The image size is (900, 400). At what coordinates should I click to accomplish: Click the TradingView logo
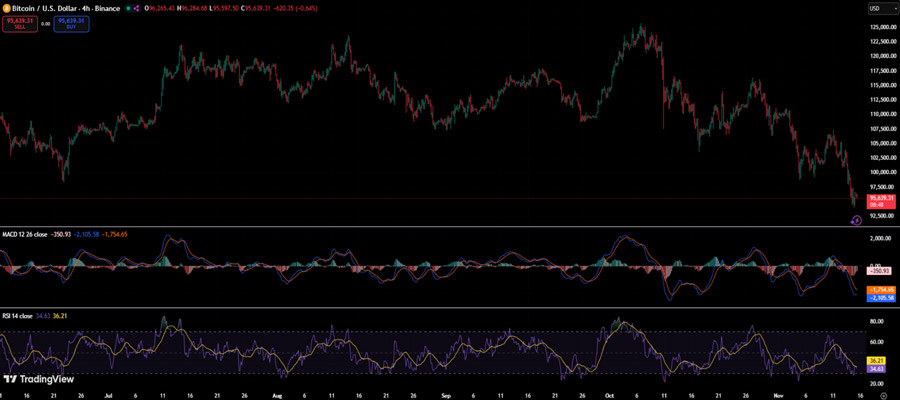click(29, 379)
